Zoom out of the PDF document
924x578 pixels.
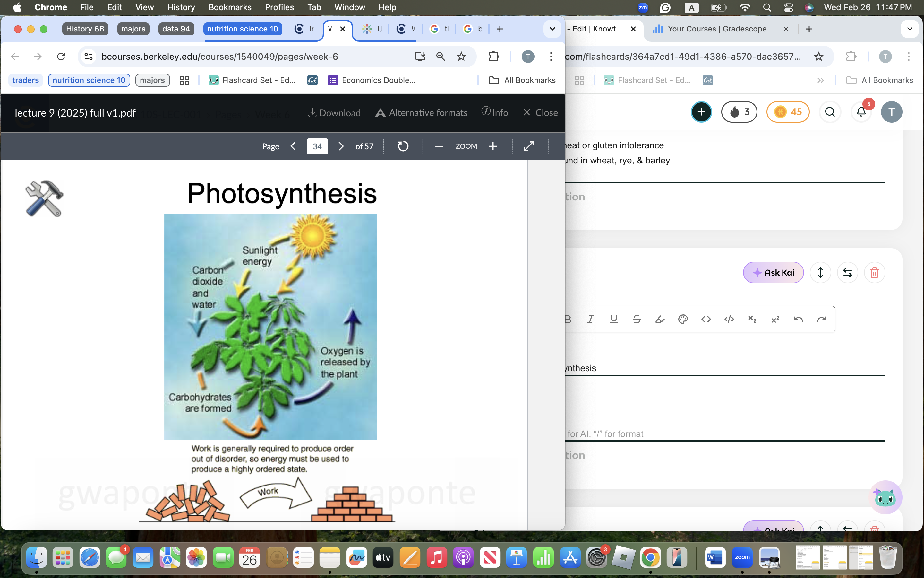pyautogui.click(x=439, y=146)
